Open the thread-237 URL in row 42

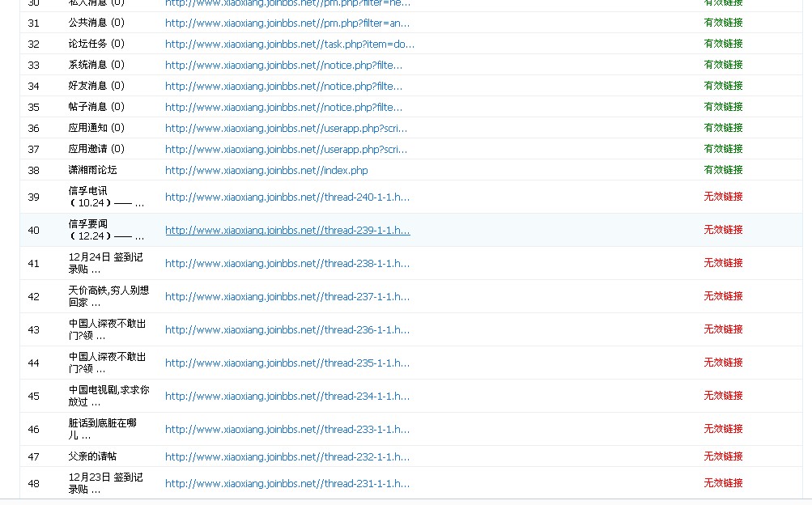pos(287,296)
